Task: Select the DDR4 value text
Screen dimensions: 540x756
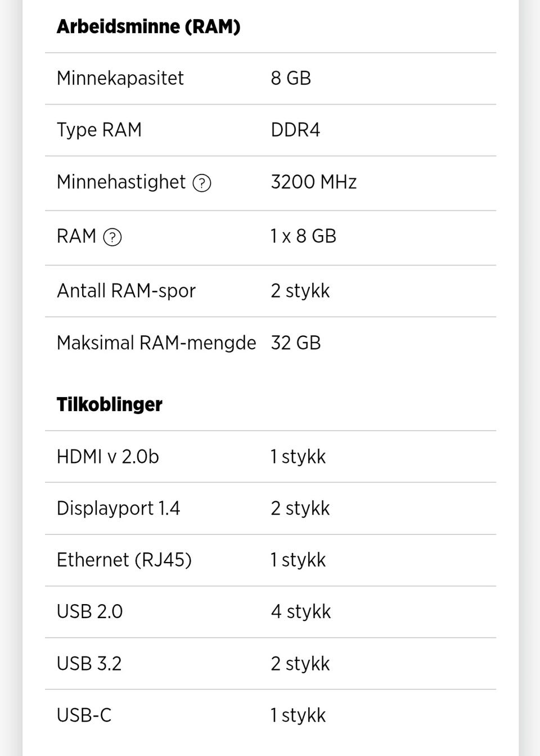Action: click(x=295, y=130)
